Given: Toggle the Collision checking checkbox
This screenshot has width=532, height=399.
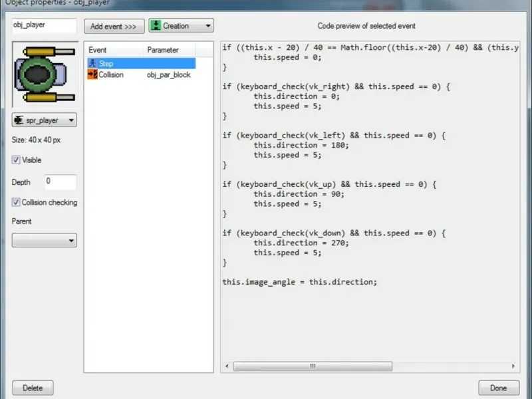Looking at the screenshot, I should pos(16,202).
